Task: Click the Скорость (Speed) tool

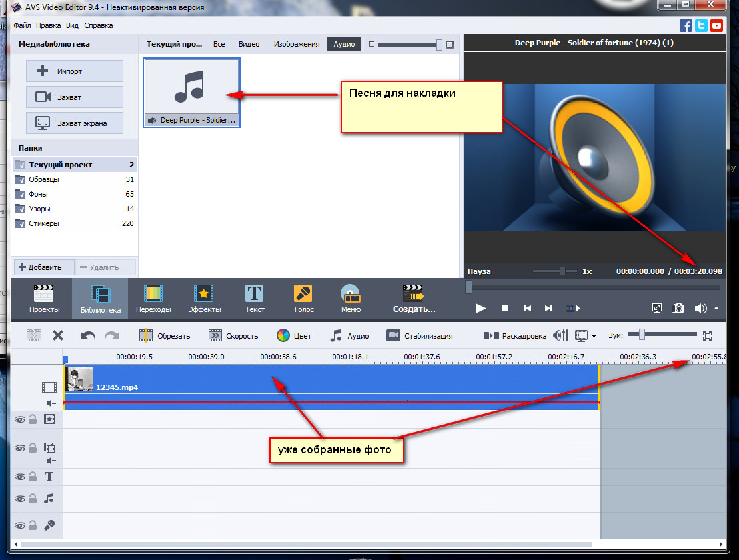Action: pyautogui.click(x=233, y=336)
